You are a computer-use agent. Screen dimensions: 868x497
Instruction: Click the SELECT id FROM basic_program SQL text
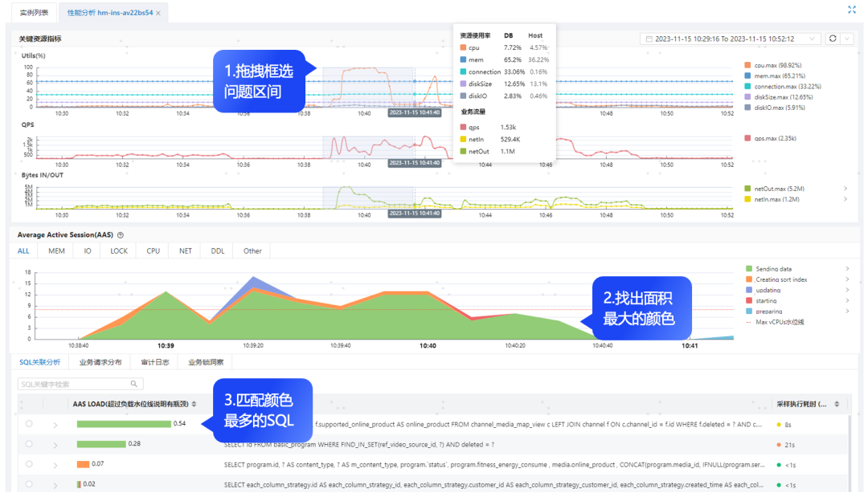click(x=359, y=445)
